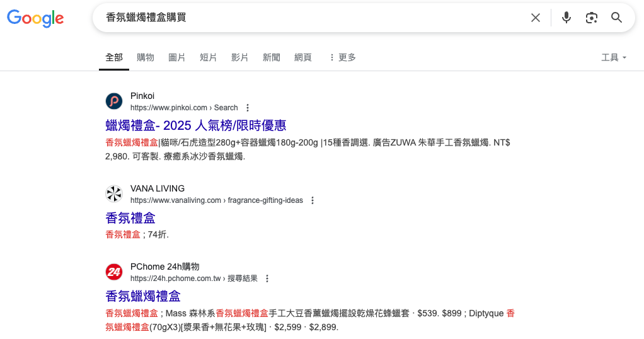This screenshot has height=339, width=644.
Task: Click the Pinkoi site name
Action: click(142, 96)
